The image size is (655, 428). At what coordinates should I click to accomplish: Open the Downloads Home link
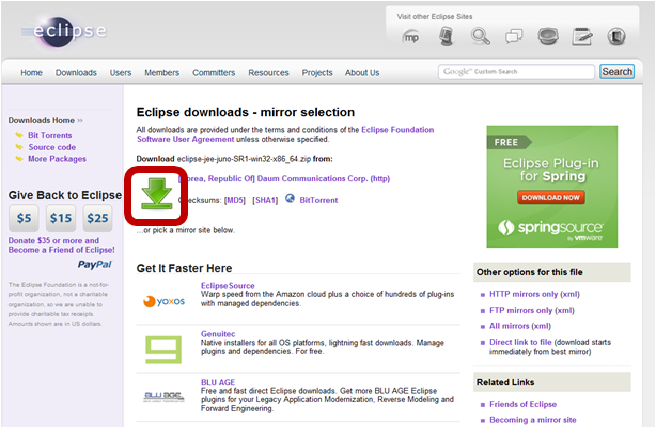[x=42, y=120]
